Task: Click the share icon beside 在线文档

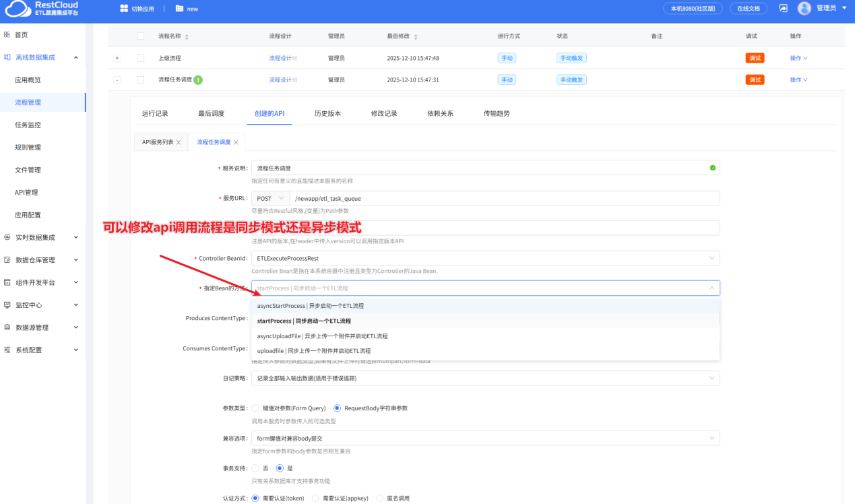Action: pos(784,8)
